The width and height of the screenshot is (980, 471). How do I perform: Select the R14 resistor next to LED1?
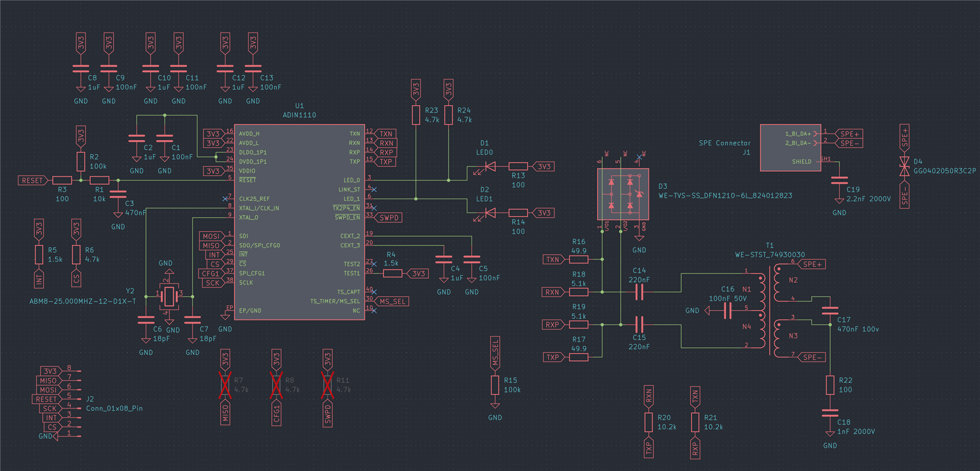coord(518,213)
